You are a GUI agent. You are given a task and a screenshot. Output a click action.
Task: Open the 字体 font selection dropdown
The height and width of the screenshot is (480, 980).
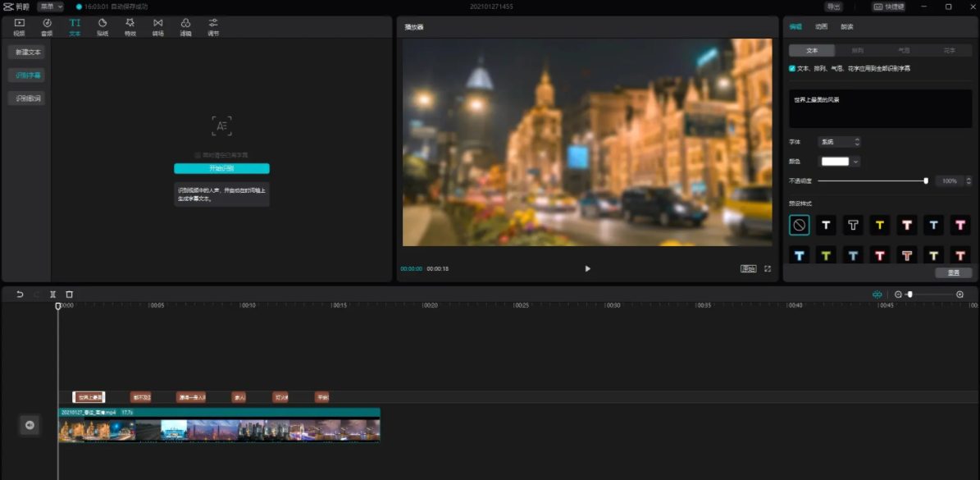point(840,142)
